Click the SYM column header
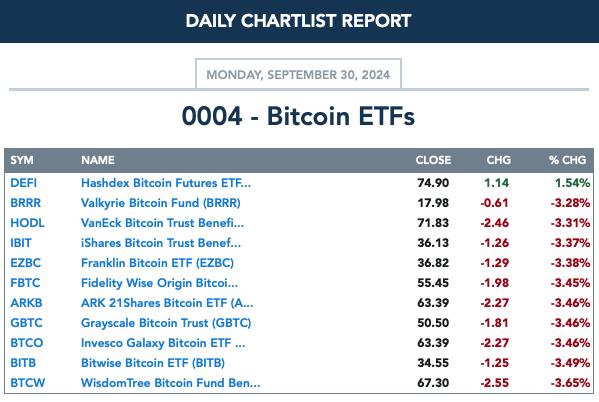This screenshot has height=402, width=599. (x=22, y=160)
